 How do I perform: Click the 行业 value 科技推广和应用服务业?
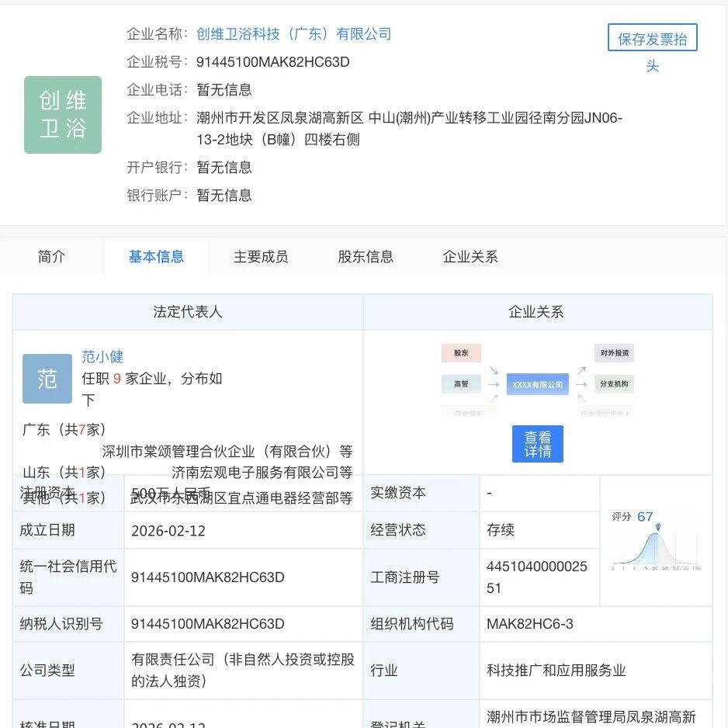coord(556,670)
